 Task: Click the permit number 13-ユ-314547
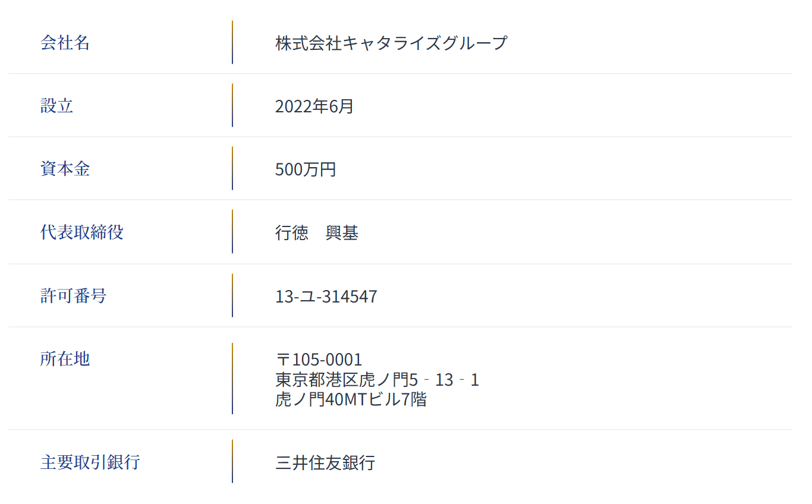[326, 296]
